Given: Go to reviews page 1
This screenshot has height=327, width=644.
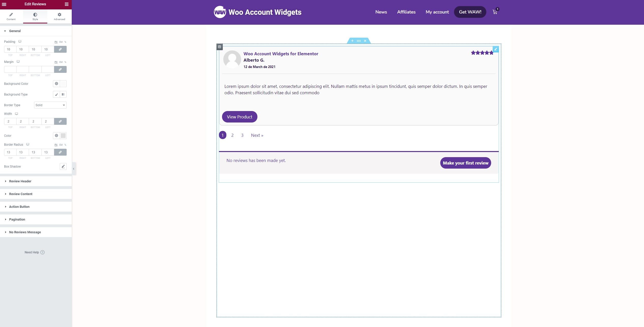Looking at the screenshot, I should [x=223, y=135].
